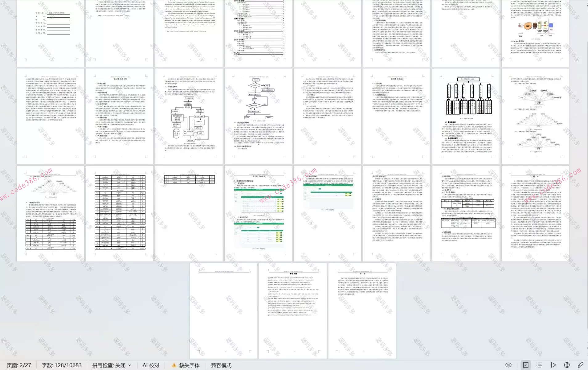Select the final acknowledgements page thumbnail
The width and height of the screenshot is (588, 370).
click(362, 311)
